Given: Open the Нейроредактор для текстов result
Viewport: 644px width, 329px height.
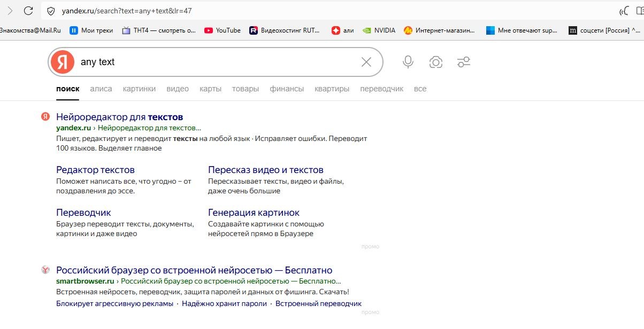Looking at the screenshot, I should coord(119,117).
